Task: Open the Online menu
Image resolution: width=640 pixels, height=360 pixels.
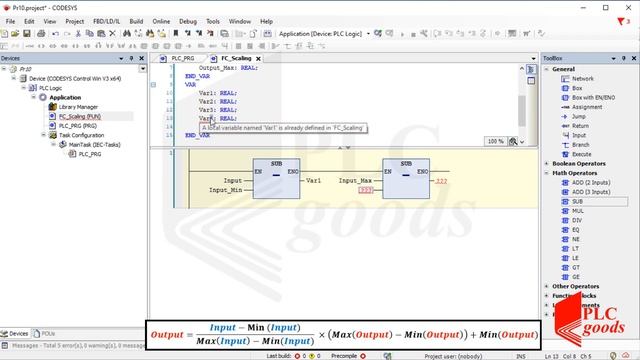Action: pos(161,21)
